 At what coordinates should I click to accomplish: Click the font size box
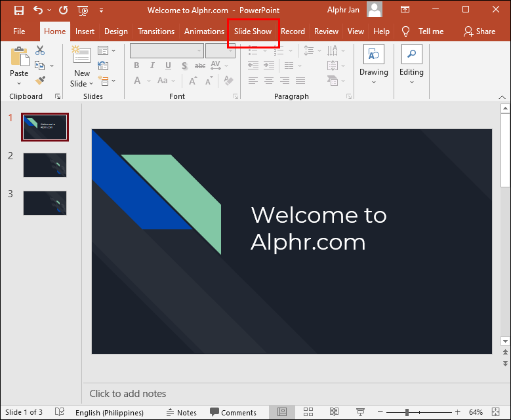coord(220,51)
